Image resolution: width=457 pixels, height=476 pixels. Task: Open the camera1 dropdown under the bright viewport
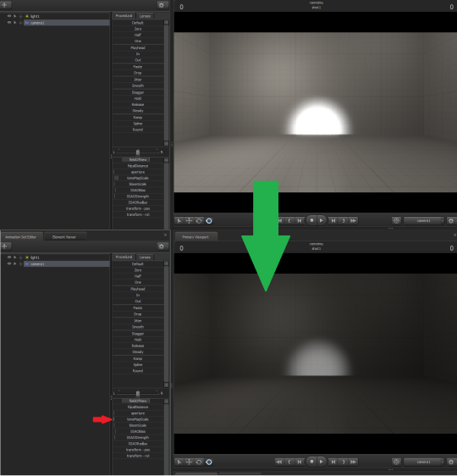point(424,221)
